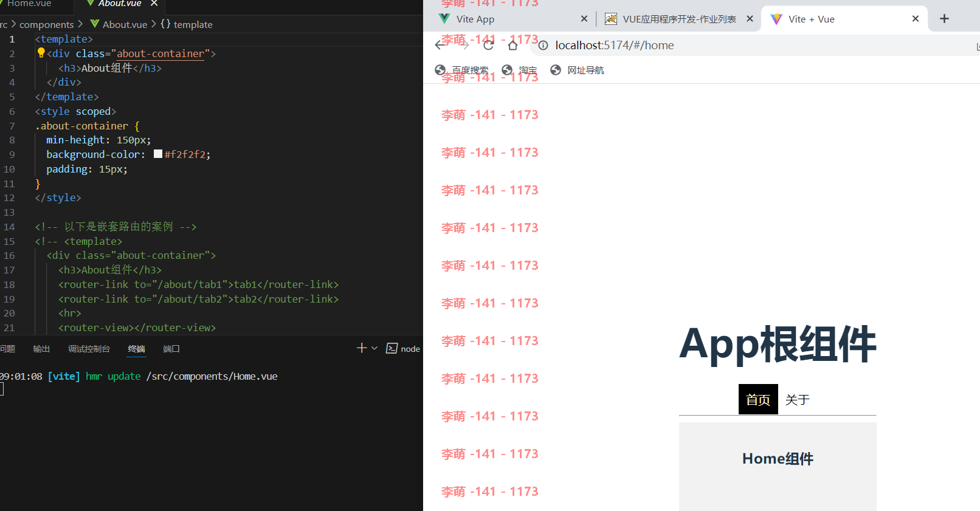Open the 调试控制台 panel tab
The height and width of the screenshot is (511, 980).
click(x=89, y=349)
